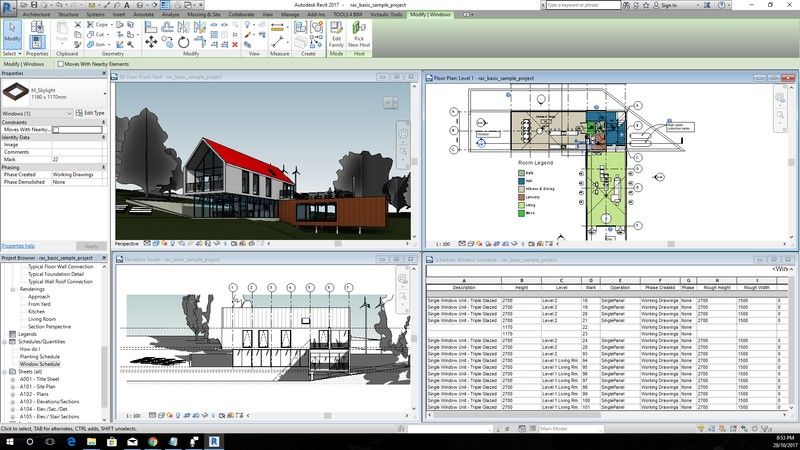
Task: Click the Properties palette icon in ribbon
Action: tap(37, 41)
